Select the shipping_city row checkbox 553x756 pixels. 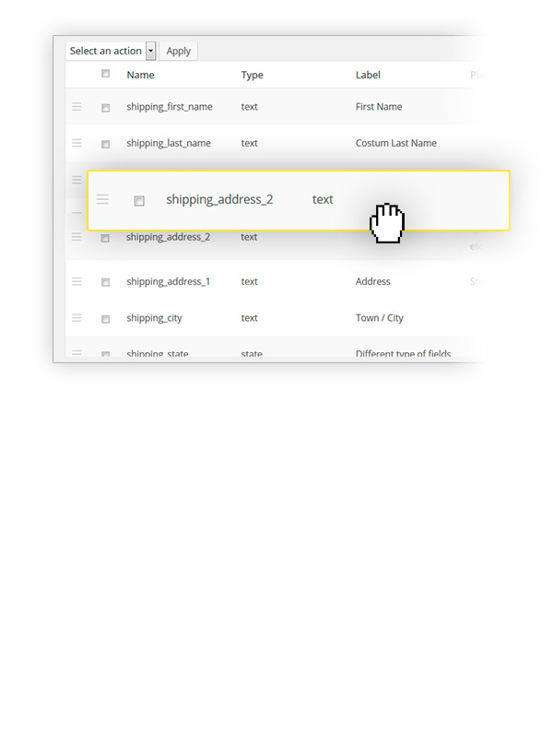pyautogui.click(x=105, y=319)
